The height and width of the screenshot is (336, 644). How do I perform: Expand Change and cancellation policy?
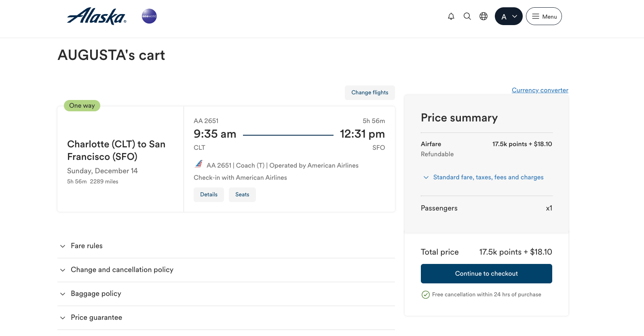pyautogui.click(x=122, y=270)
